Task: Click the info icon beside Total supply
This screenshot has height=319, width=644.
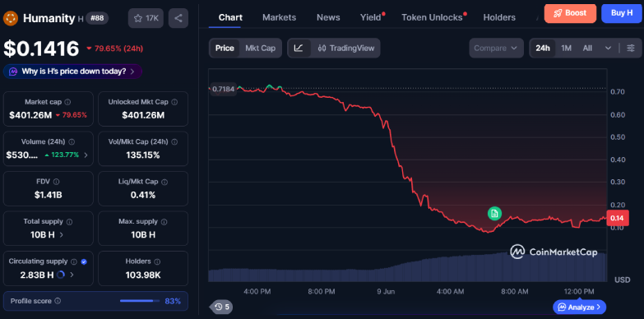Action: pyautogui.click(x=69, y=222)
